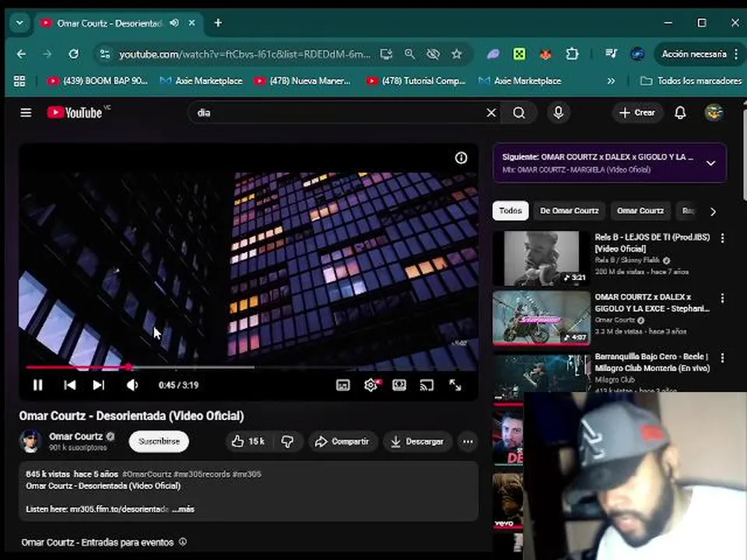Start voice search with microphone

point(559,113)
